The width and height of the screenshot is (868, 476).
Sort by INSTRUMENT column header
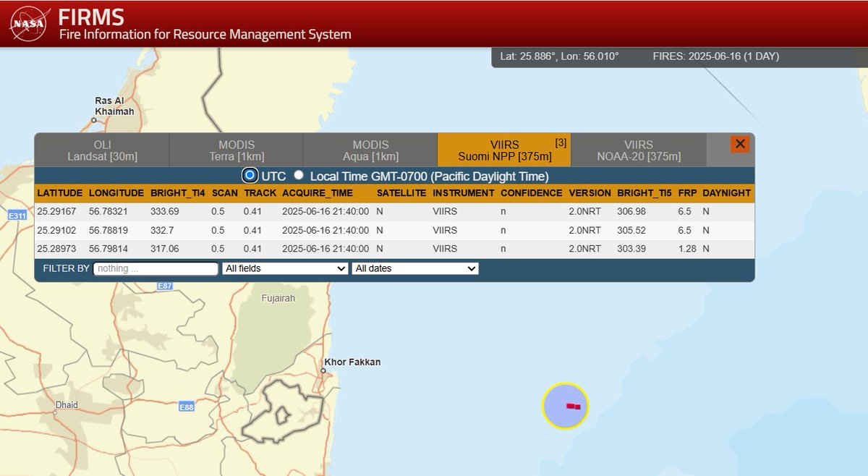pyautogui.click(x=463, y=193)
